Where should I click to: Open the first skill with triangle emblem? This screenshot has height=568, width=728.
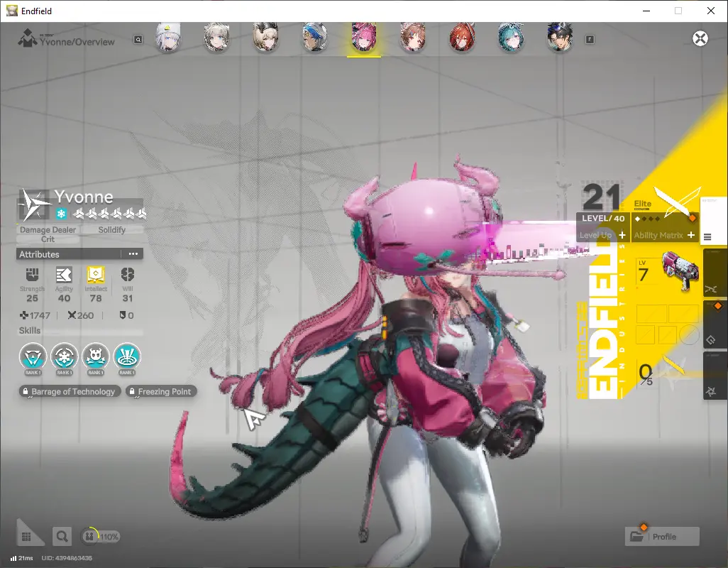[33, 357]
